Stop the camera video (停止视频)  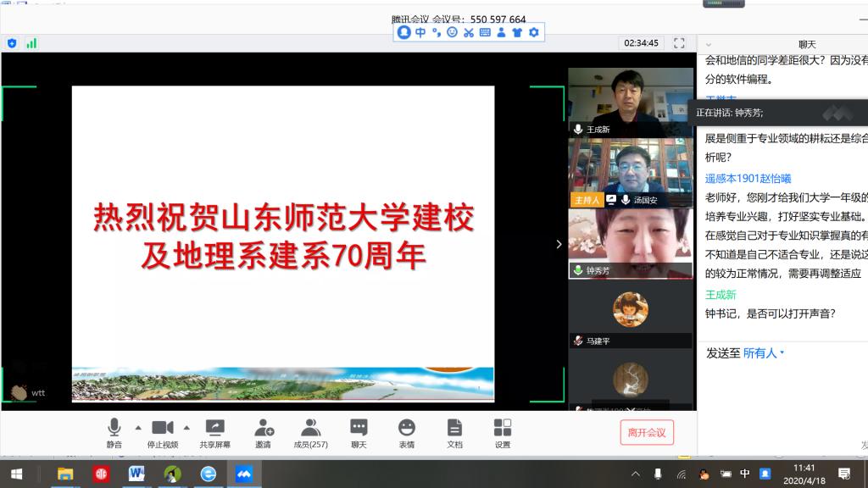tap(162, 432)
